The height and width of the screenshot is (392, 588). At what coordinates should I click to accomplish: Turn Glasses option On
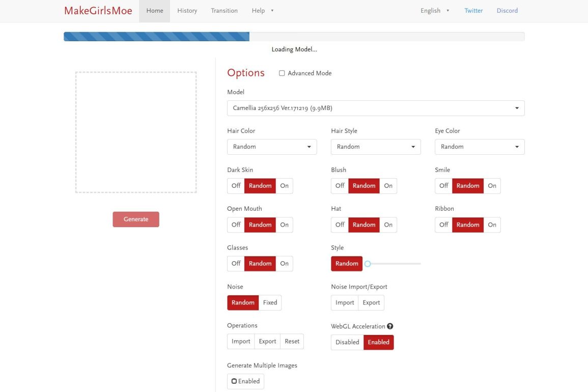[x=284, y=263]
